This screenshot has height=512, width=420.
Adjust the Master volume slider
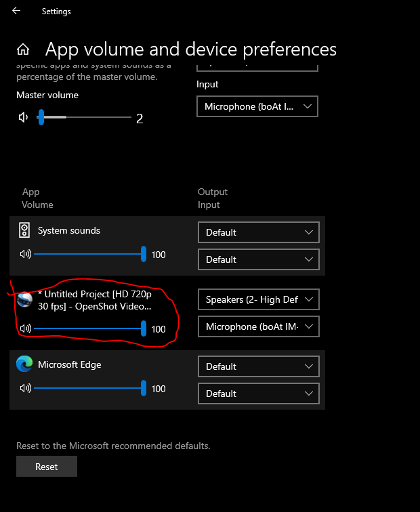tap(84, 117)
